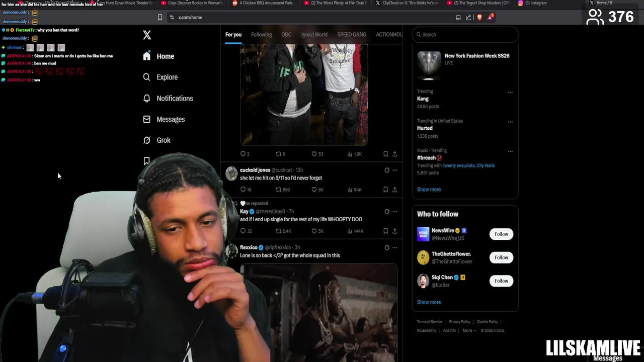Open Grok explain icon on flexxico post
Image resolution: width=644 pixels, height=362 pixels.
386,247
